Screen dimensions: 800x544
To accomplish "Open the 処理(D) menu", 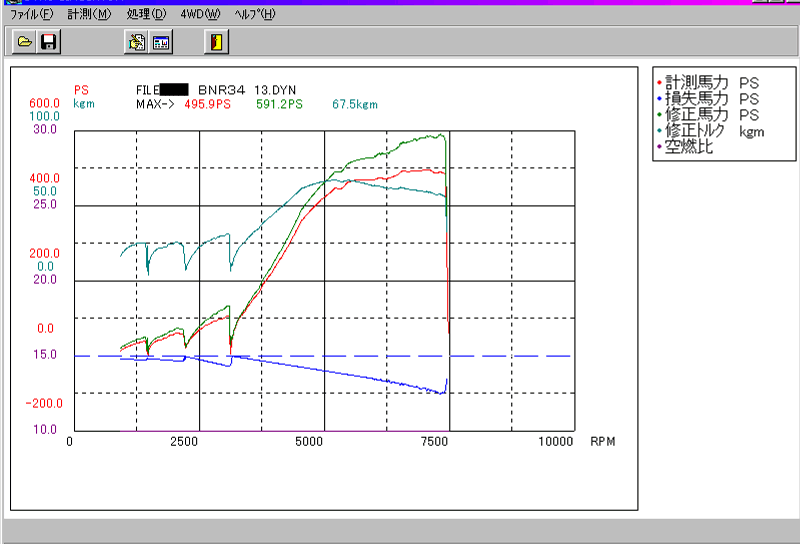I will [146, 14].
